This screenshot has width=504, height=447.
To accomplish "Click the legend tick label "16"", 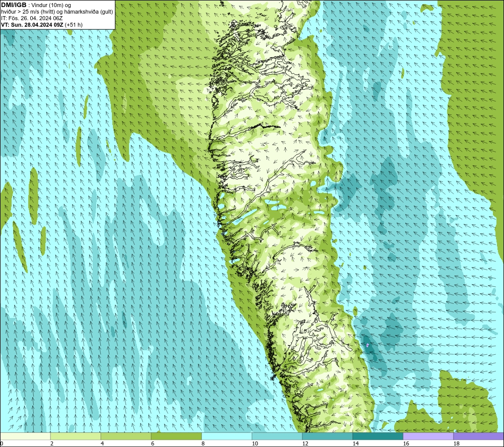I will click(x=406, y=444).
